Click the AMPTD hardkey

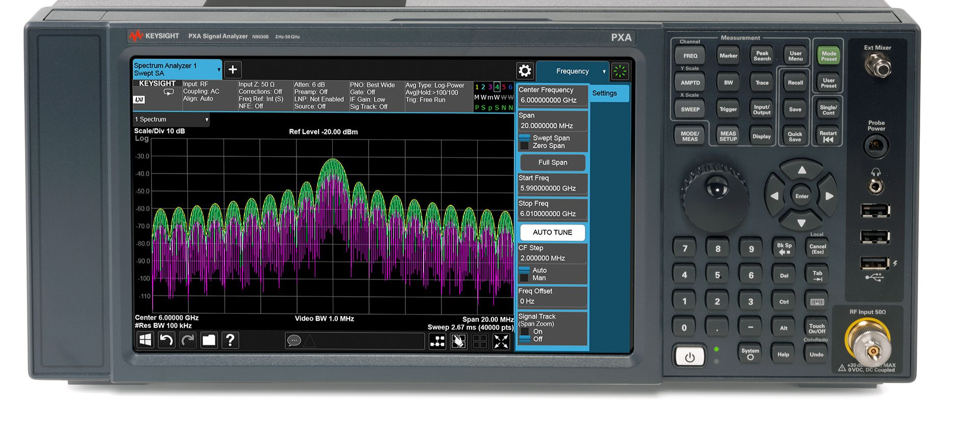[x=690, y=83]
